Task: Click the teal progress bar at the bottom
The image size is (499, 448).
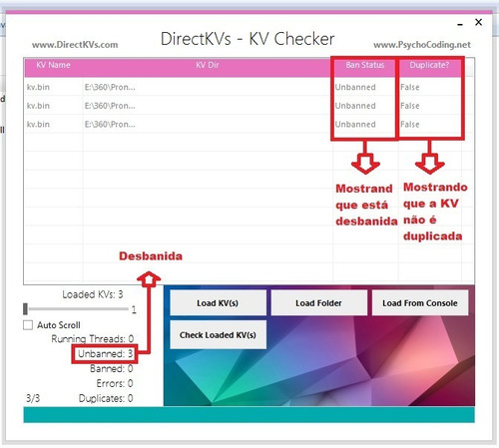Action: [x=249, y=415]
